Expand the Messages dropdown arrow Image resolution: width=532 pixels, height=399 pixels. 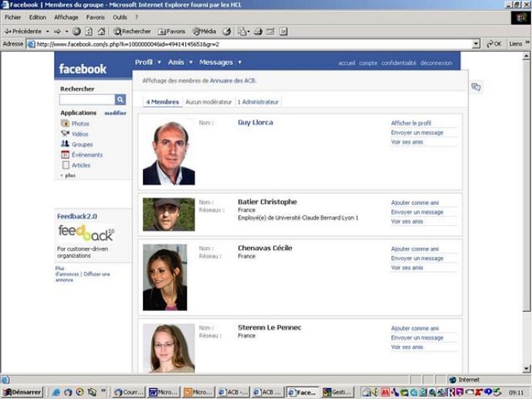click(239, 63)
